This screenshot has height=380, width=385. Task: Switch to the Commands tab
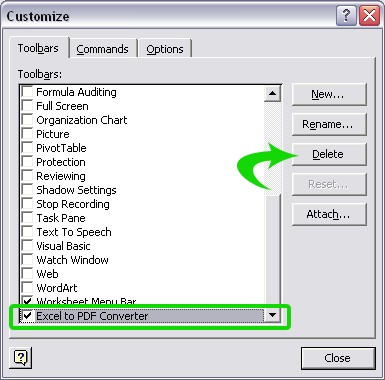pos(102,49)
